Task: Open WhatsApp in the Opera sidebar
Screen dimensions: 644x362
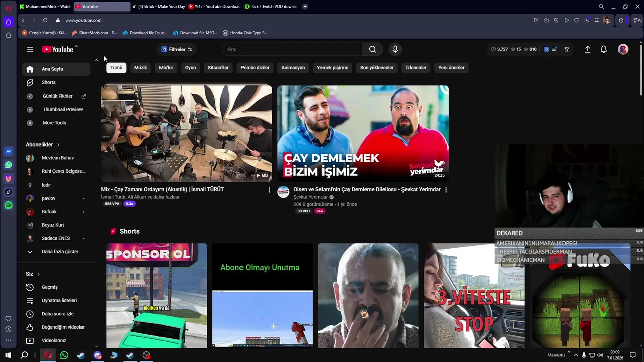Action: pos(8,165)
